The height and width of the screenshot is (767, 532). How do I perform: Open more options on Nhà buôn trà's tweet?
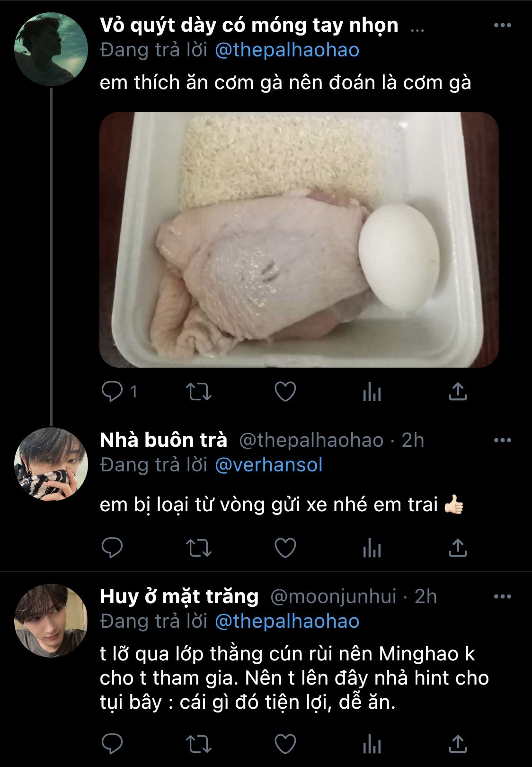coord(502,440)
